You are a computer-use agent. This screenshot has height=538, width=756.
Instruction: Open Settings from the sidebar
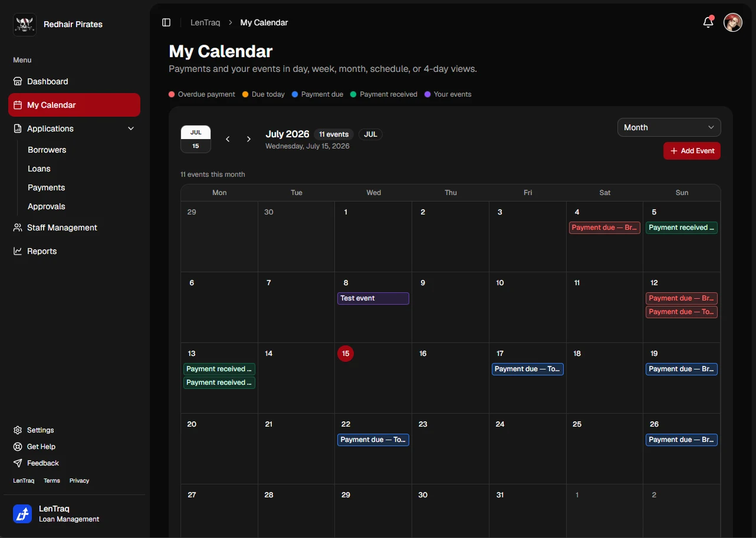click(34, 430)
